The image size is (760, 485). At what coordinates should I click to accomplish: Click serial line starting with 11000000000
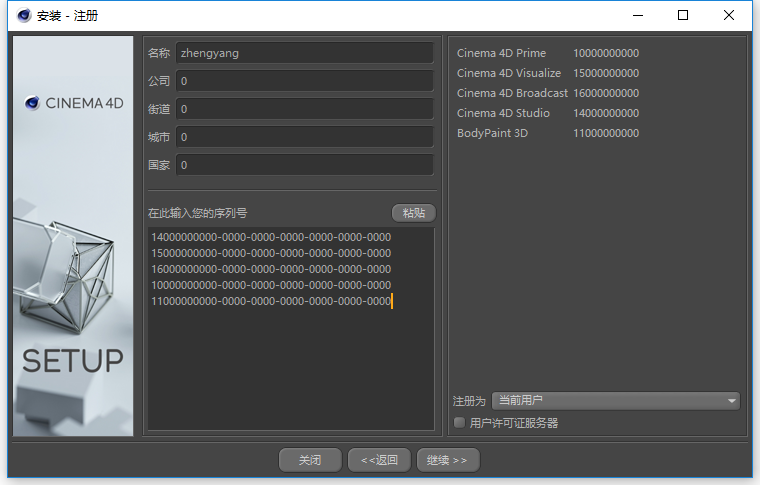(x=271, y=301)
